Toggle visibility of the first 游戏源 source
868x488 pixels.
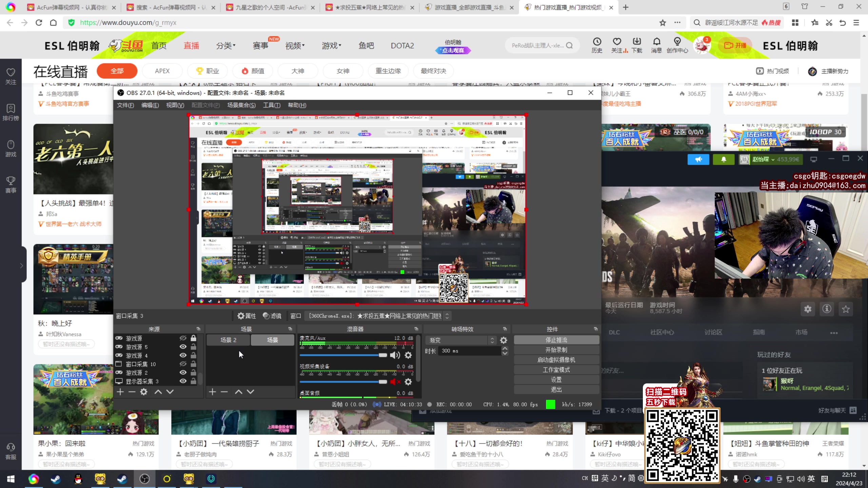(x=183, y=338)
